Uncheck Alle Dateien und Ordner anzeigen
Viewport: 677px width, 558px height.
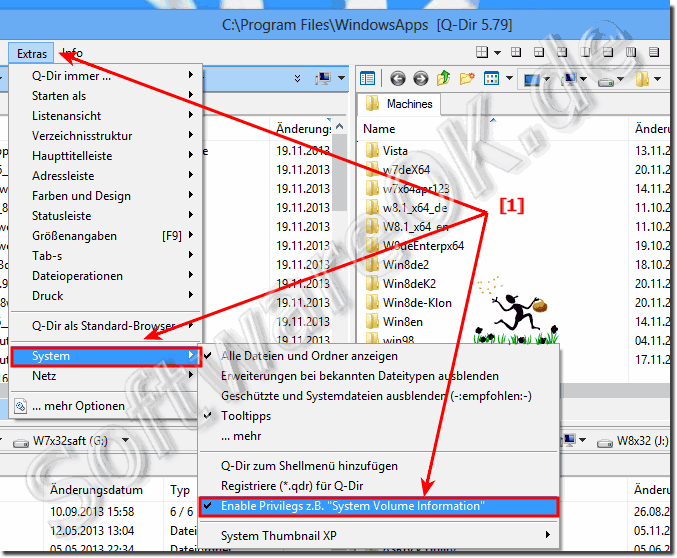point(379,356)
